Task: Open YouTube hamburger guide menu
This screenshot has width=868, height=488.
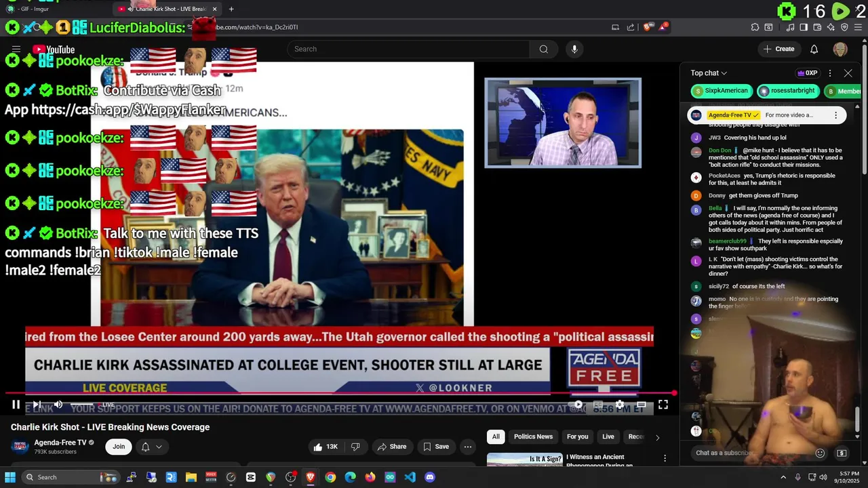Action: point(16,49)
